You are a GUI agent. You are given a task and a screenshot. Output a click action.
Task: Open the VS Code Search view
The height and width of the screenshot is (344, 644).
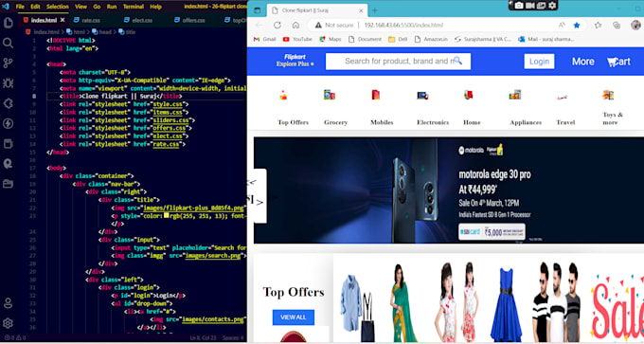tap(8, 43)
